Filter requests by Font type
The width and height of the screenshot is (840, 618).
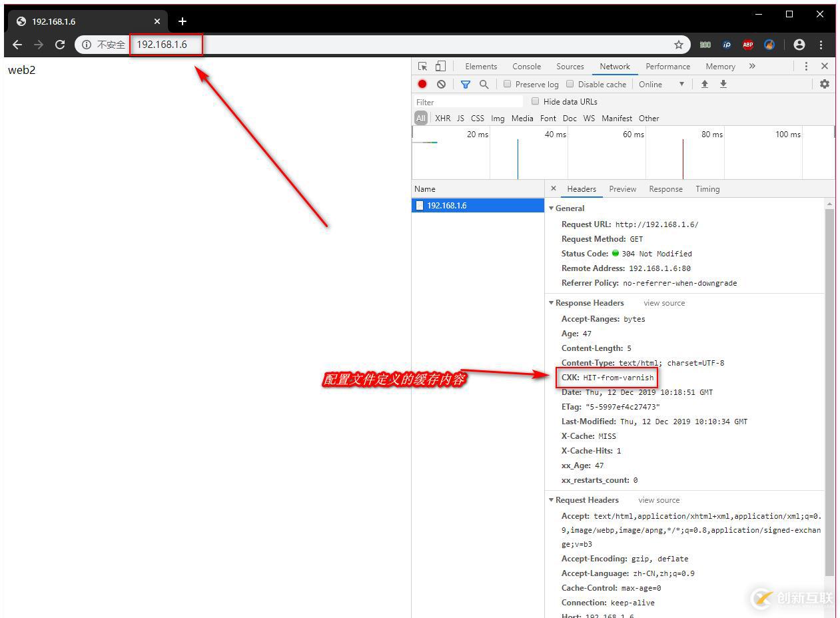(548, 118)
